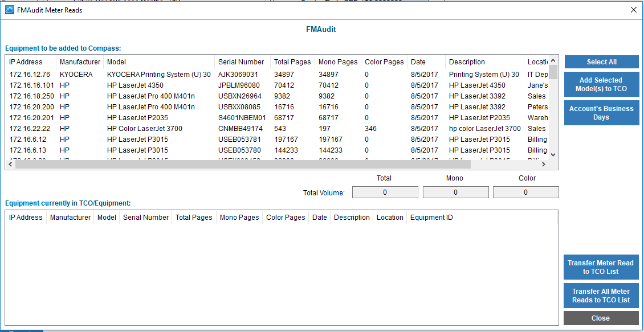Select row with IP 172.16.18.250

(277, 96)
